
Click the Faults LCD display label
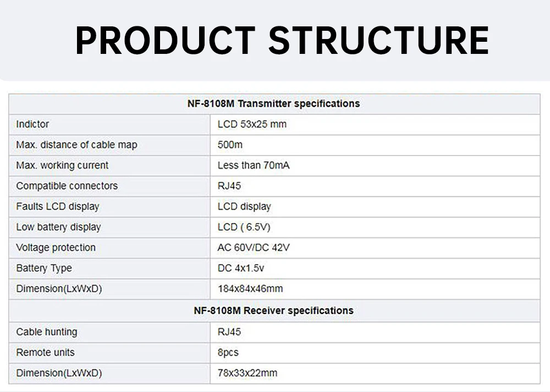57,207
